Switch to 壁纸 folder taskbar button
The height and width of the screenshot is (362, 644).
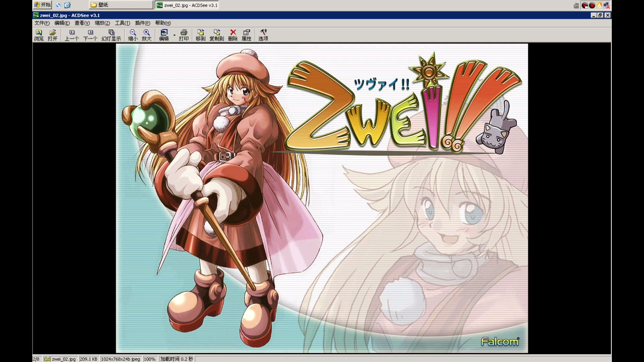pyautogui.click(x=121, y=5)
